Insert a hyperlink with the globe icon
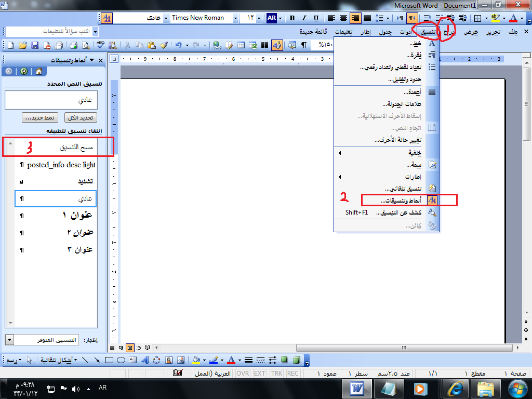 pyautogui.click(x=217, y=45)
